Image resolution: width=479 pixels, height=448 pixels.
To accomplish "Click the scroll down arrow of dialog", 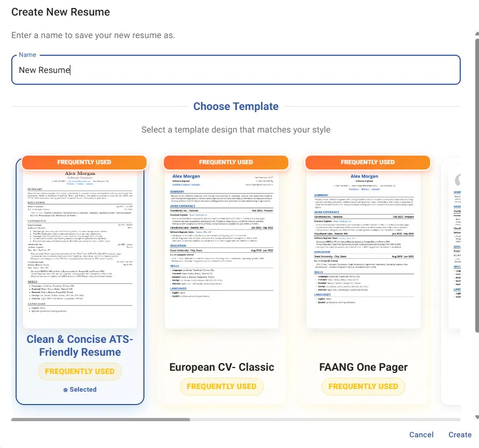I will 477,417.
